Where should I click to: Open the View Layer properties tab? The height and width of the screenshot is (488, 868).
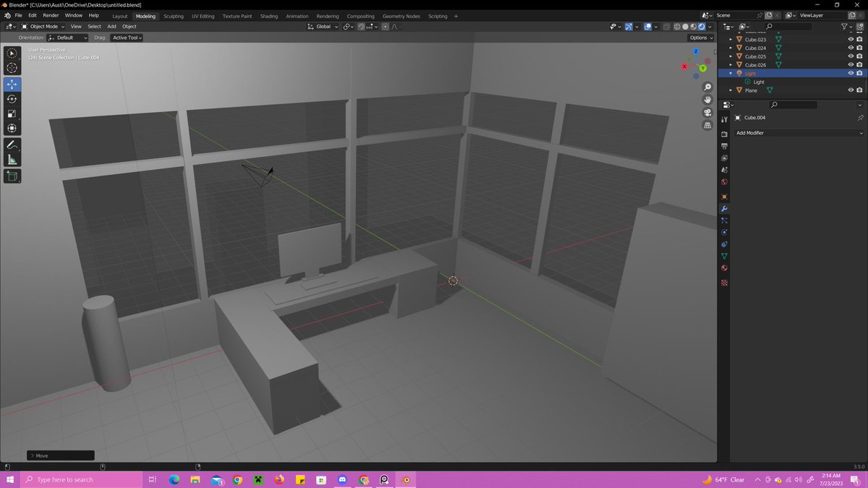point(724,158)
